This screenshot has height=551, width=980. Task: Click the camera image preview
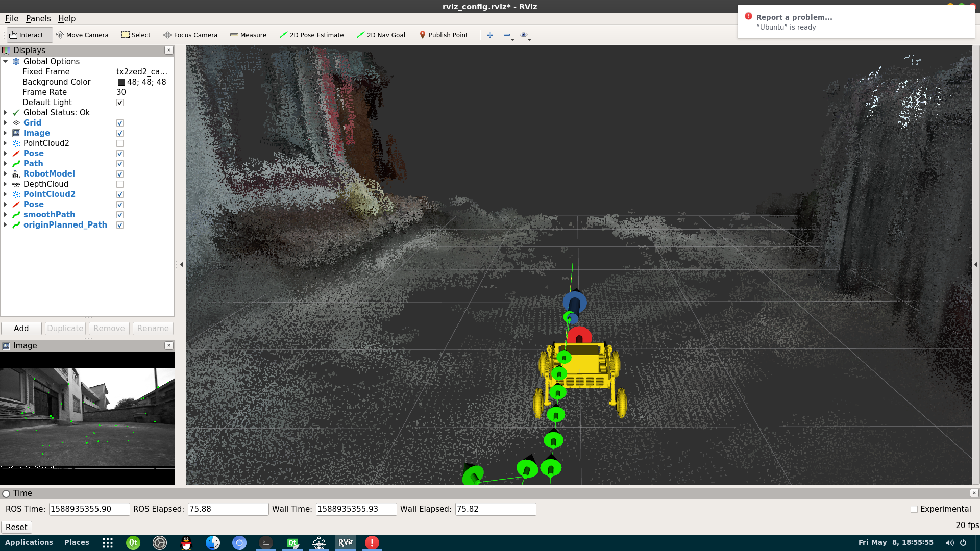click(87, 418)
